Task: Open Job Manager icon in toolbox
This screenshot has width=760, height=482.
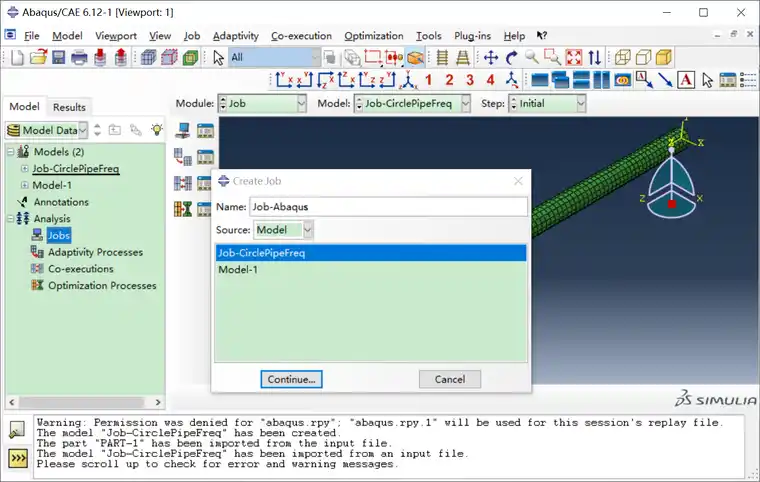Action: coord(205,130)
